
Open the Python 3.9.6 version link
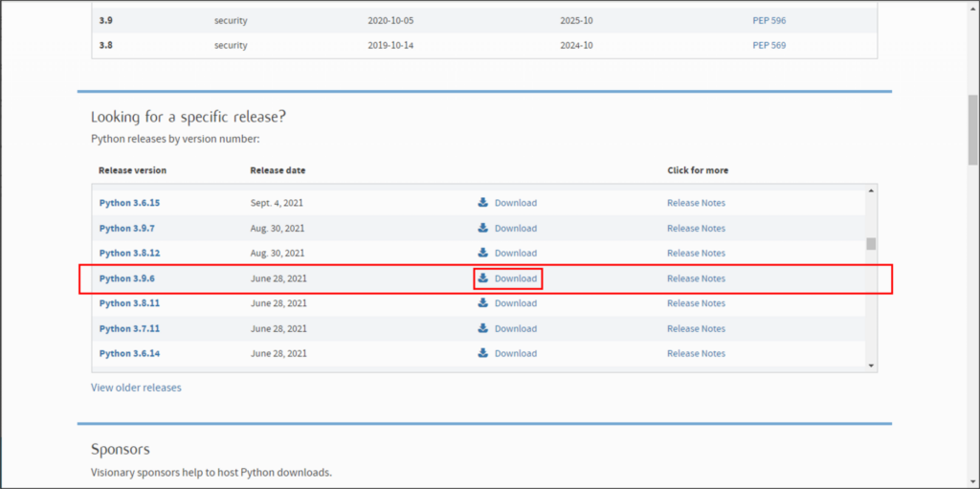click(126, 278)
